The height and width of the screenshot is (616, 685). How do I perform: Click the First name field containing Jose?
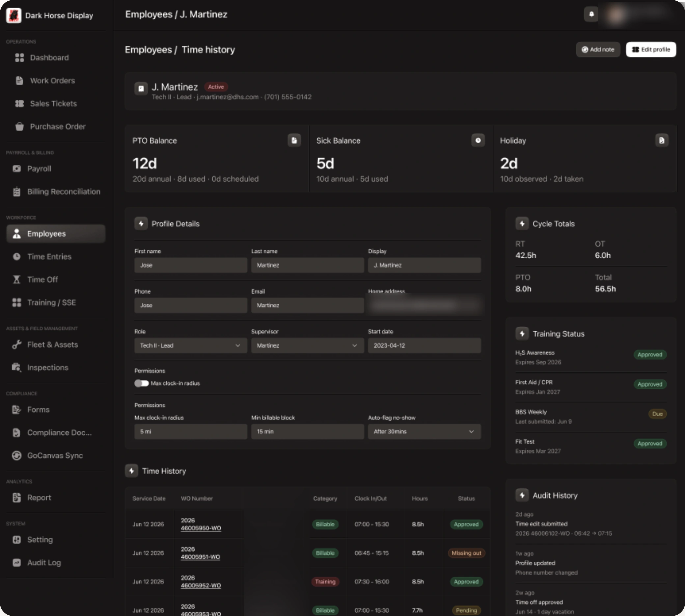pos(191,265)
